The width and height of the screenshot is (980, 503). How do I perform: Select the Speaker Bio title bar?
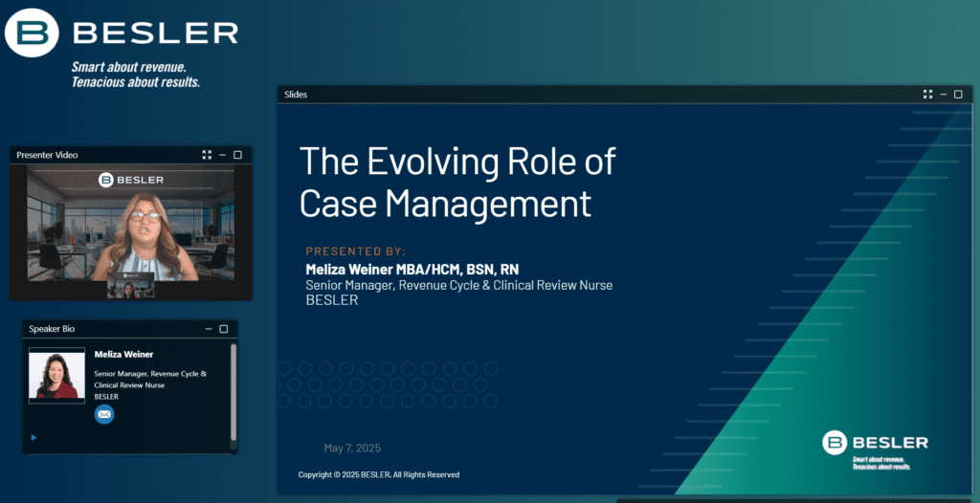pos(130,329)
